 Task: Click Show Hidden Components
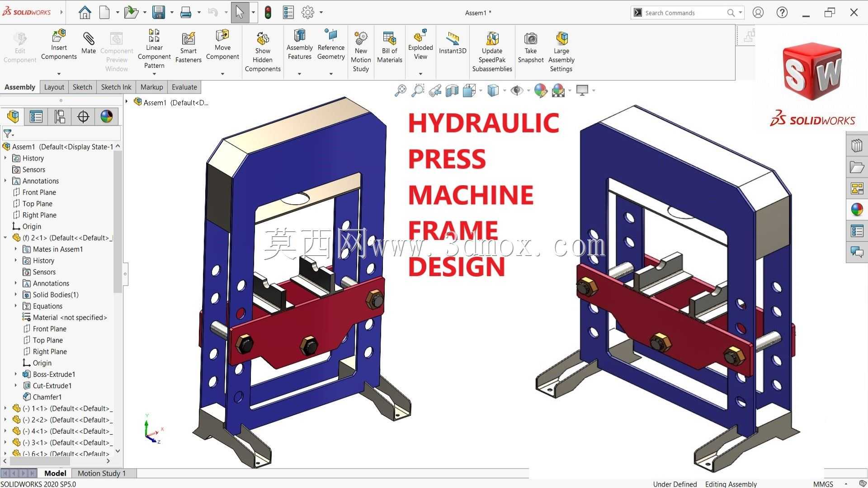[263, 52]
